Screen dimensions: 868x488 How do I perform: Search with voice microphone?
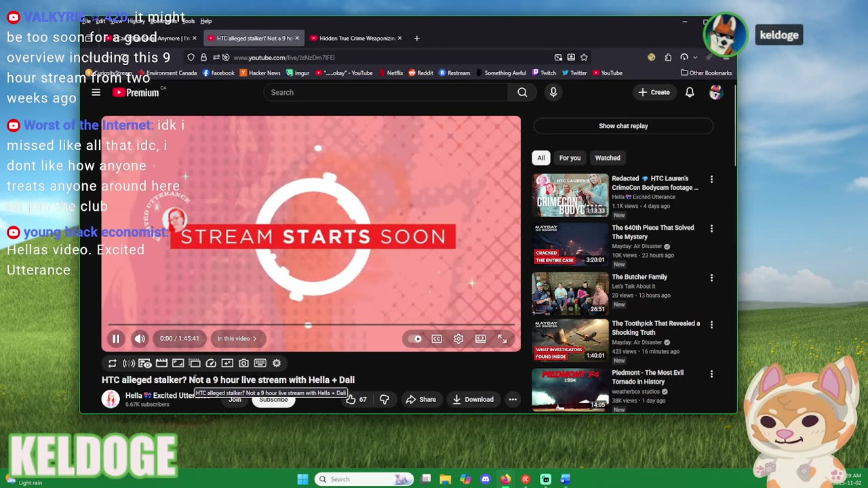[x=553, y=92]
